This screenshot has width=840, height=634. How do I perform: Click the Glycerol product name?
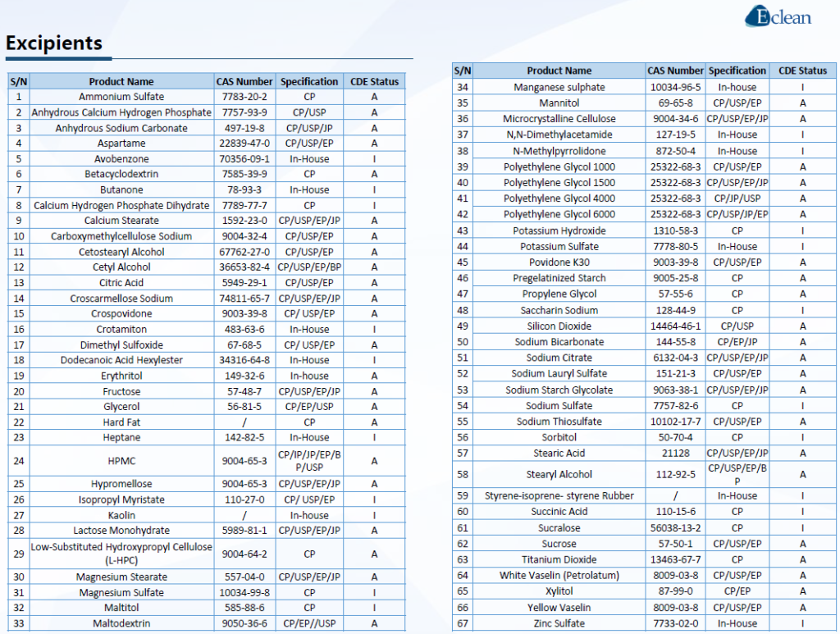[121, 407]
